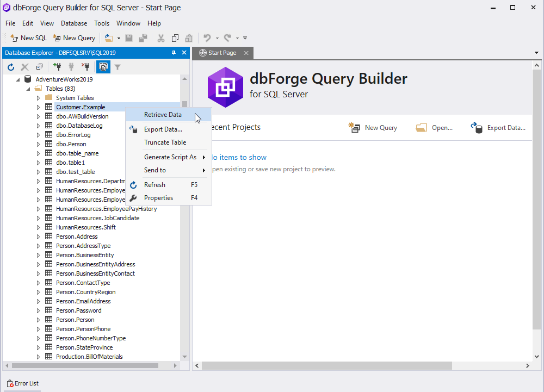Click the gray Connect plug icon

tap(71, 67)
